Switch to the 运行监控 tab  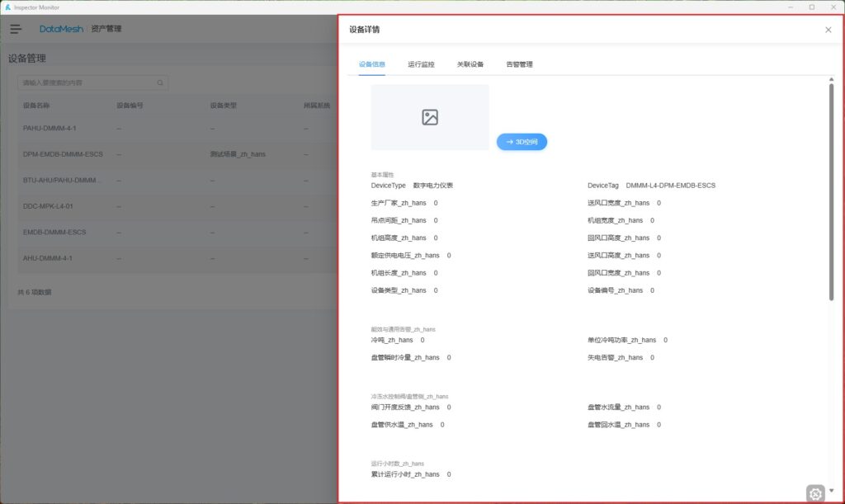pyautogui.click(x=421, y=64)
